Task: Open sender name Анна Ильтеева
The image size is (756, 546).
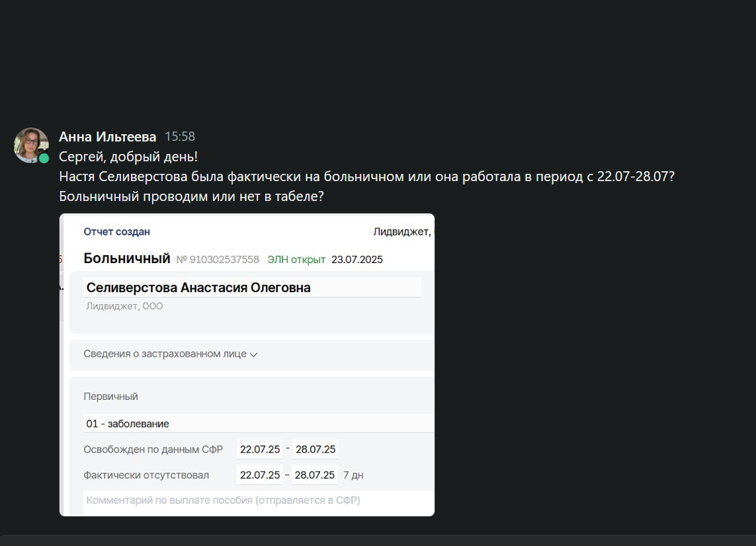Action: pyautogui.click(x=108, y=137)
